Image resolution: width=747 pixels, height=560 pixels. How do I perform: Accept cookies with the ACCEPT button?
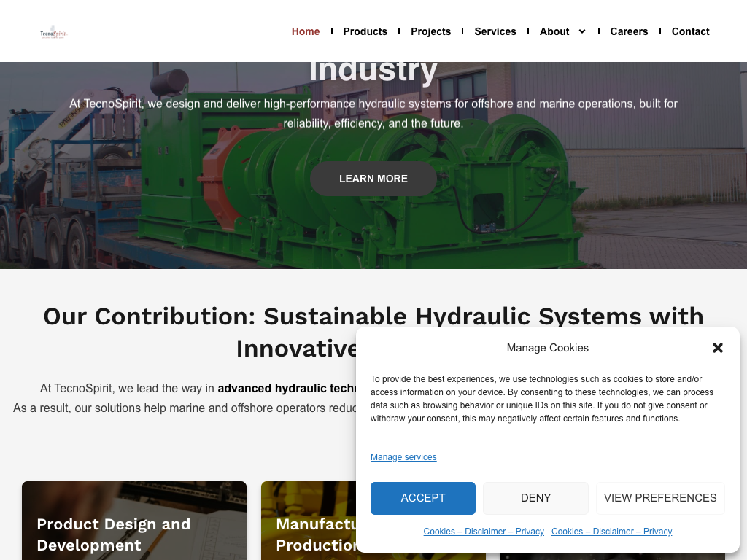[x=423, y=498]
